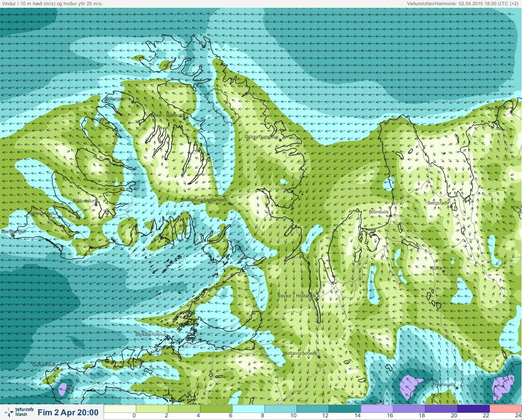Click the Bergstaðir place label
Screen dimensions: 522x420
pos(438,202)
